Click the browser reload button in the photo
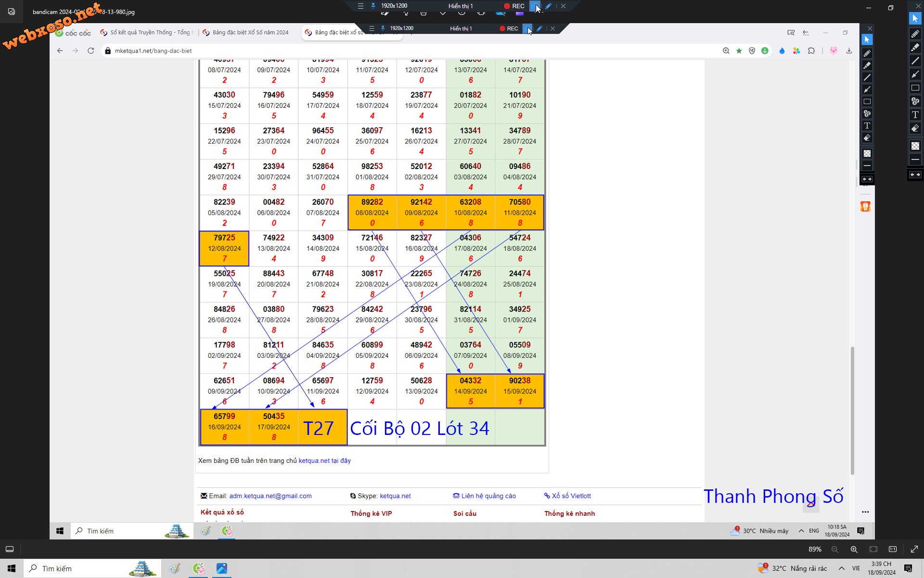Viewport: 924px width, 578px height. [90, 51]
